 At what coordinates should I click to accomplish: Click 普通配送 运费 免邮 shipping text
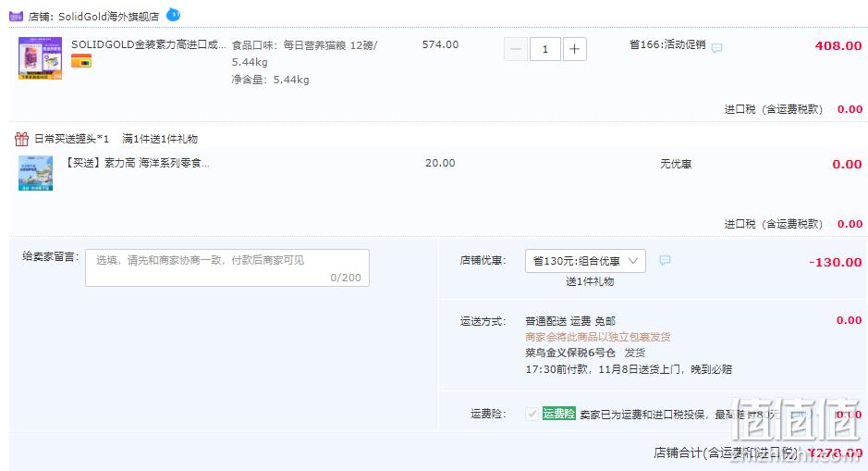[570, 321]
